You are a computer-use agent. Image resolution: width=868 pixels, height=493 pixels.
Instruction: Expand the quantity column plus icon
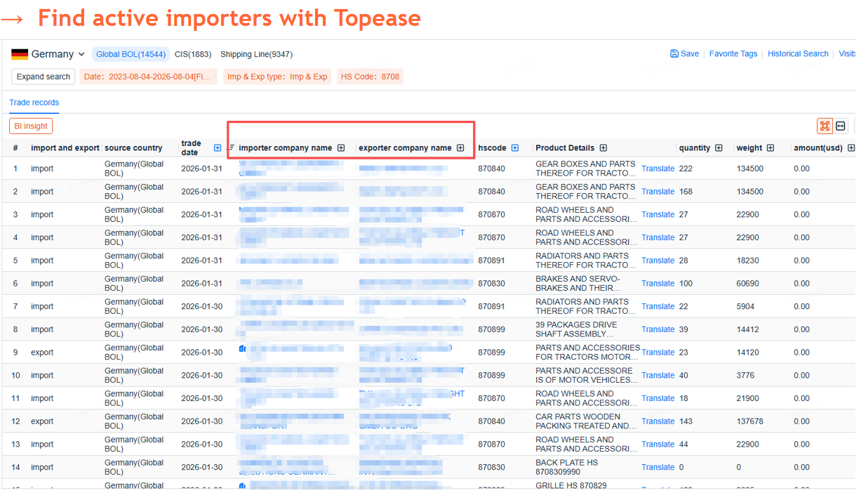point(719,147)
